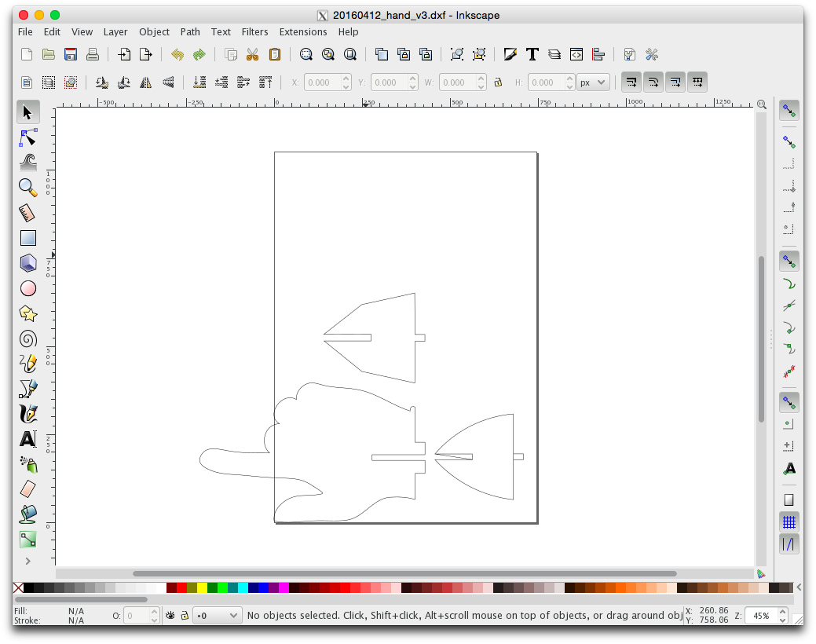Select the Ellipse circle tool
The image size is (816, 644).
[x=27, y=288]
